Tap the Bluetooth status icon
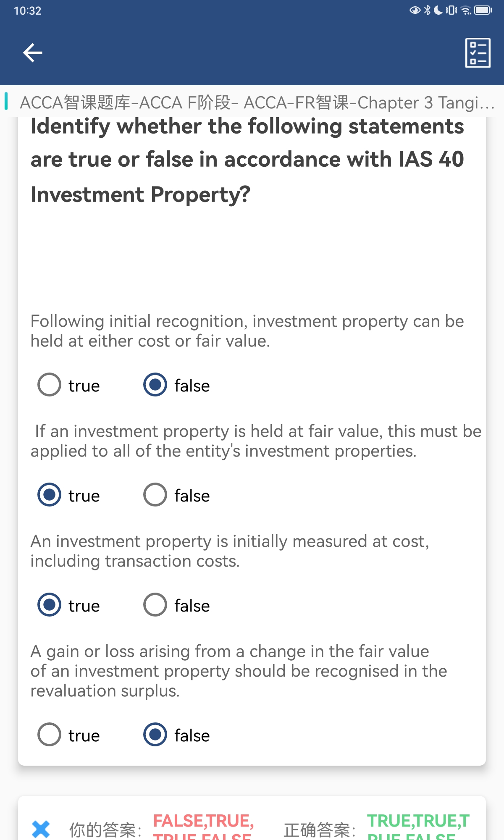 click(x=427, y=10)
